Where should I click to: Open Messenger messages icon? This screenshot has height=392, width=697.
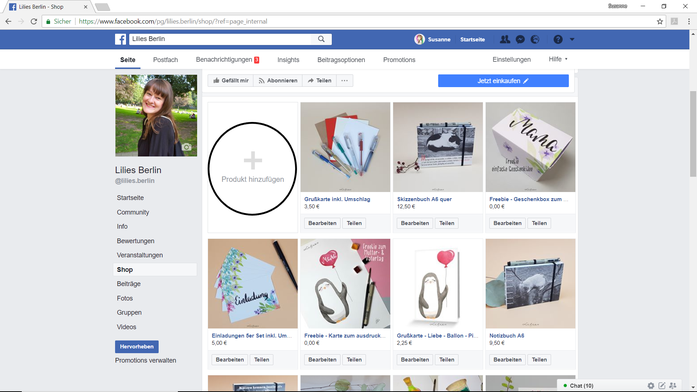pos(520,39)
